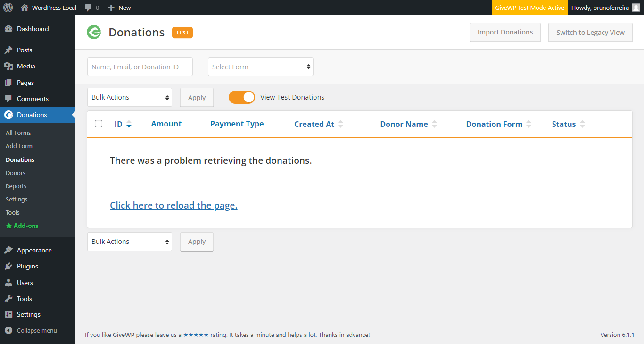This screenshot has width=644, height=344.
Task: Click the WordPress logo in the admin bar
Action: (x=8, y=7)
